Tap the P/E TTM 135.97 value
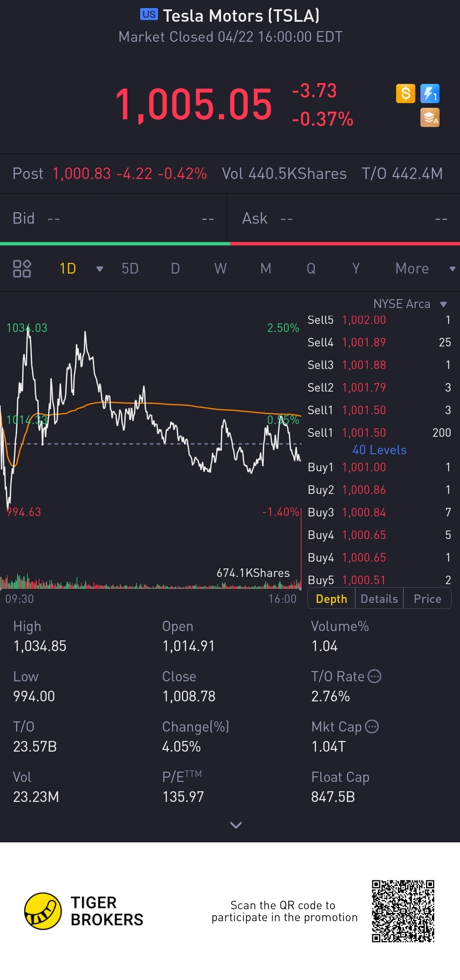 (x=183, y=797)
